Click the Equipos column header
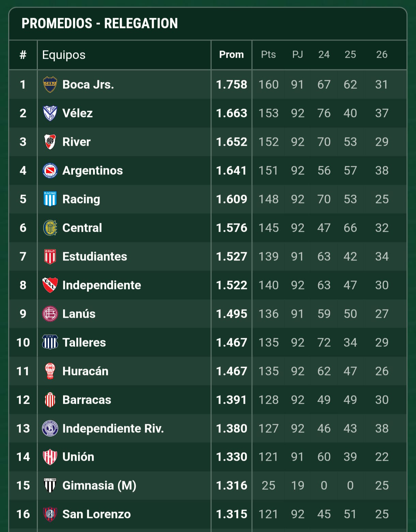The height and width of the screenshot is (532, 416). pos(64,55)
